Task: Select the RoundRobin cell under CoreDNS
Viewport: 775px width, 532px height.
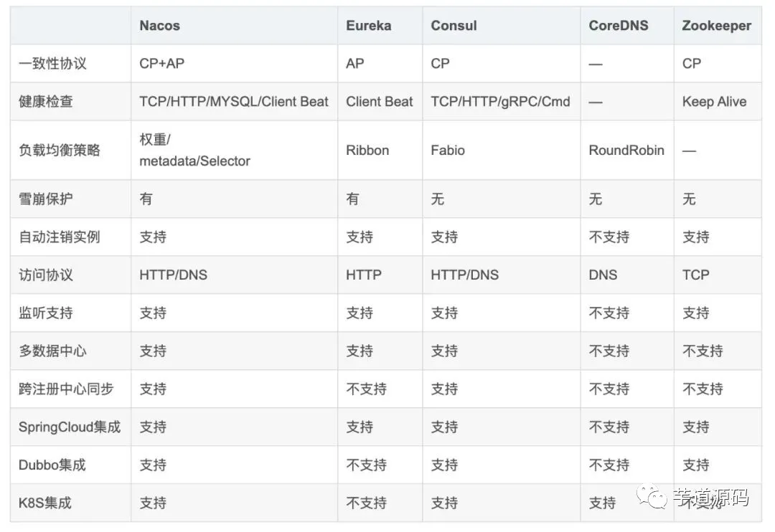Action: pyautogui.click(x=626, y=151)
